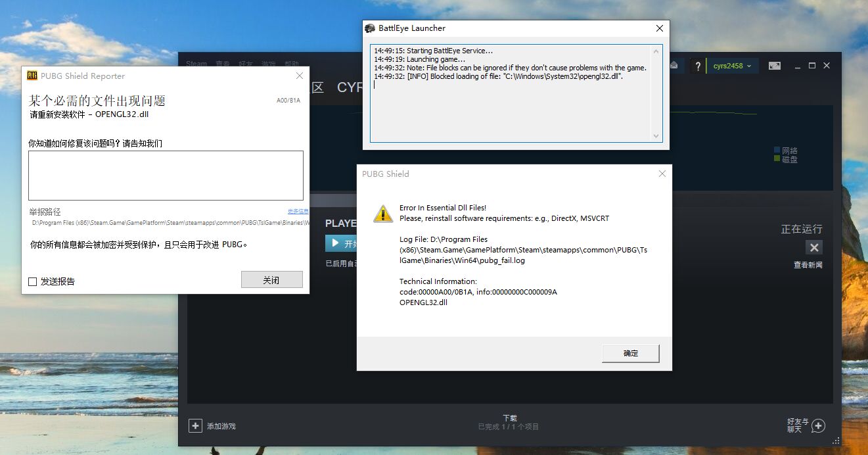Click the 'Starting BattlEye Service...' log line
868x455 pixels.
coord(434,51)
